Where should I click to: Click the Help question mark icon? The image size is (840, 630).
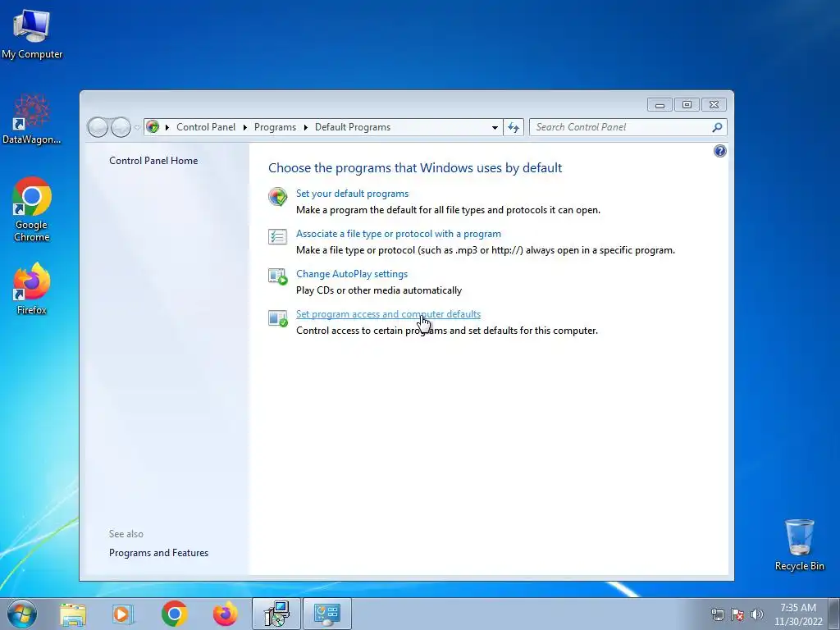[720, 151]
